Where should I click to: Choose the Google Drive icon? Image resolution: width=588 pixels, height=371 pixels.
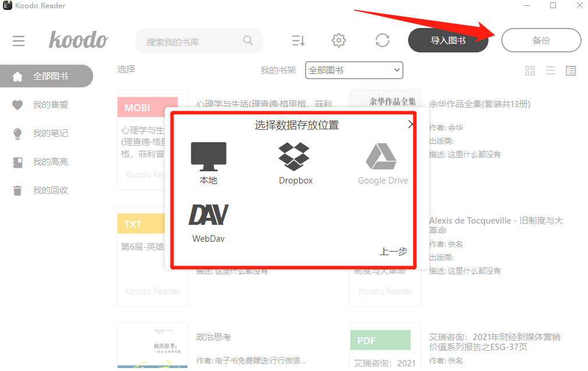point(381,157)
